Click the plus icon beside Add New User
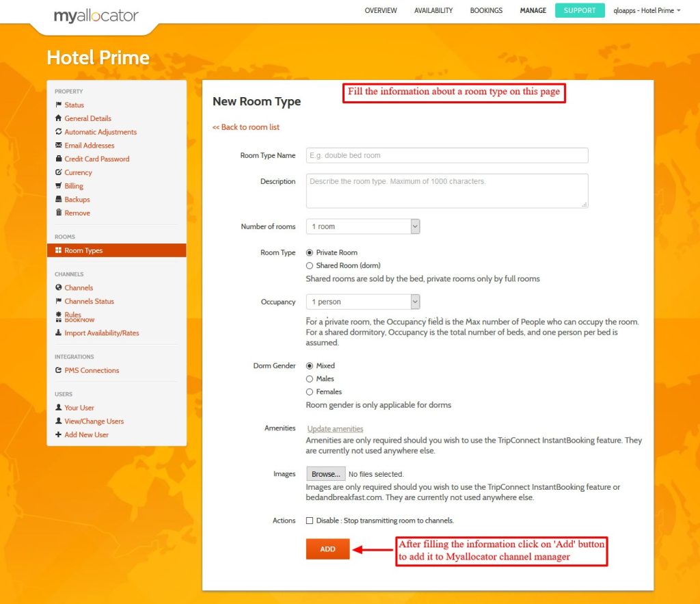The width and height of the screenshot is (700, 604). coord(59,434)
